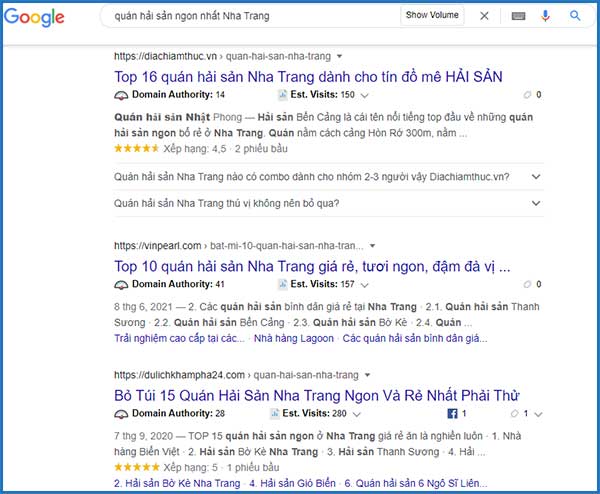
Task: Open sitelink 4. Hải sản Gió Biển
Action: click(292, 483)
